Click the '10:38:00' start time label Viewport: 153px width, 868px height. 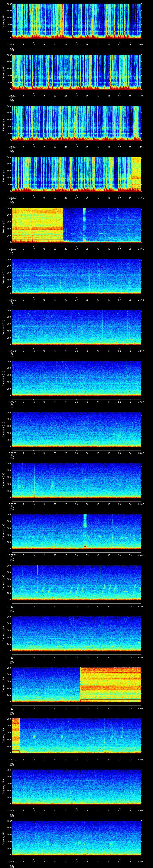(12, 504)
